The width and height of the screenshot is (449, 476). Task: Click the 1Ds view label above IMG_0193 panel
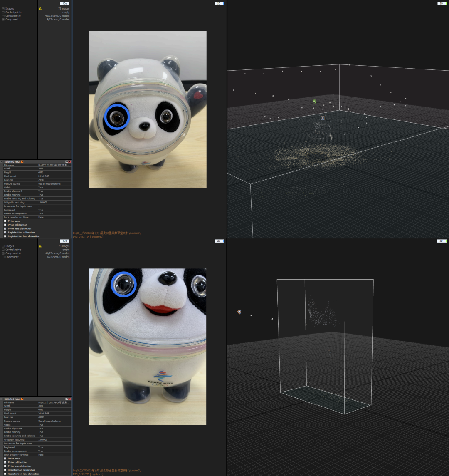point(64,3)
